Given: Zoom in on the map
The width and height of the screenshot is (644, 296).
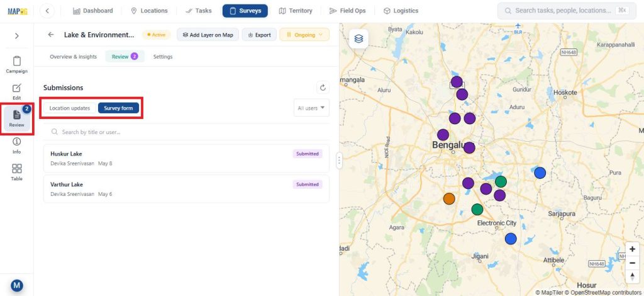Looking at the screenshot, I should pyautogui.click(x=633, y=249).
